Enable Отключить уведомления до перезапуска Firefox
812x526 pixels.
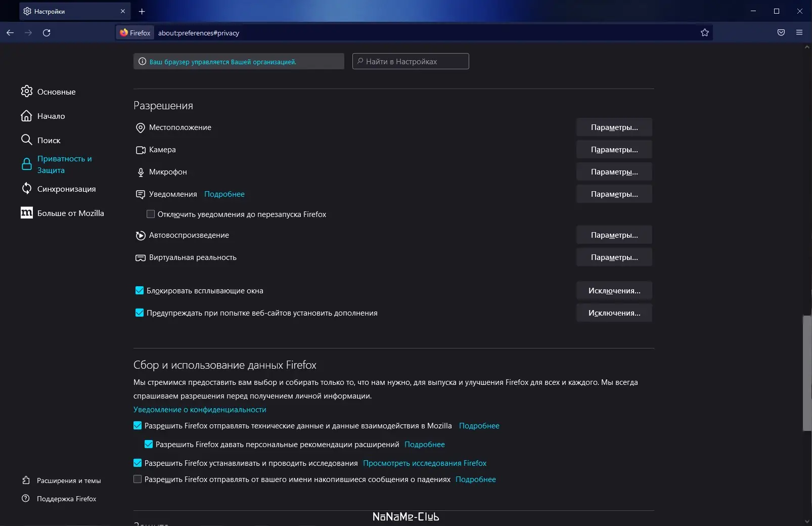(x=151, y=214)
